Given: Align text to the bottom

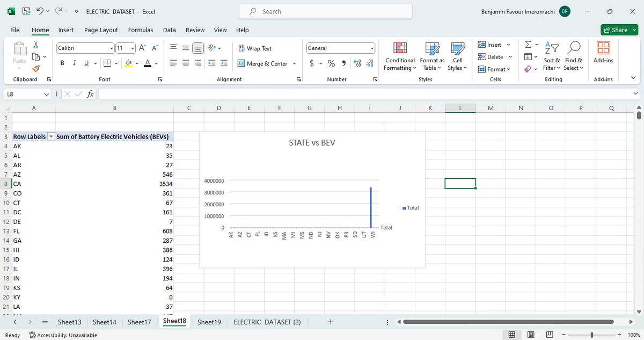Looking at the screenshot, I should 199,48.
